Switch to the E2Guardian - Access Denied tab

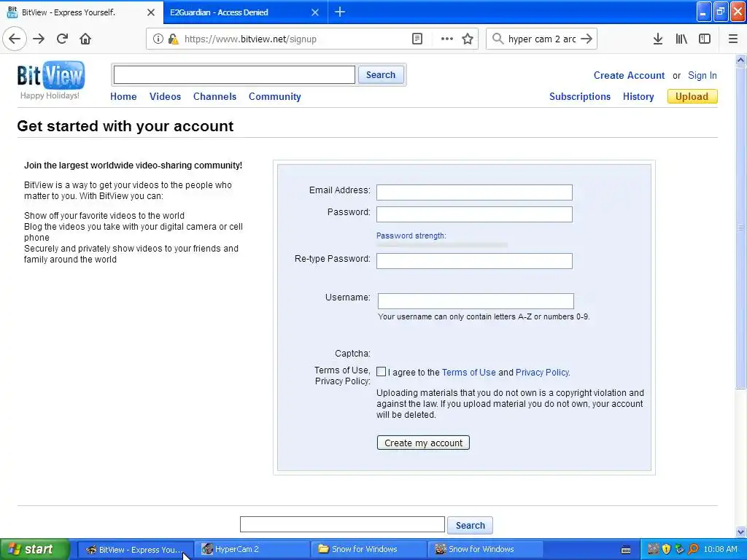point(246,12)
